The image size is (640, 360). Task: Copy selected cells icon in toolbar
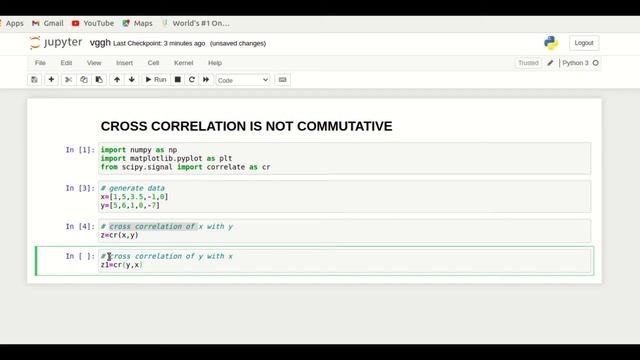pos(84,80)
